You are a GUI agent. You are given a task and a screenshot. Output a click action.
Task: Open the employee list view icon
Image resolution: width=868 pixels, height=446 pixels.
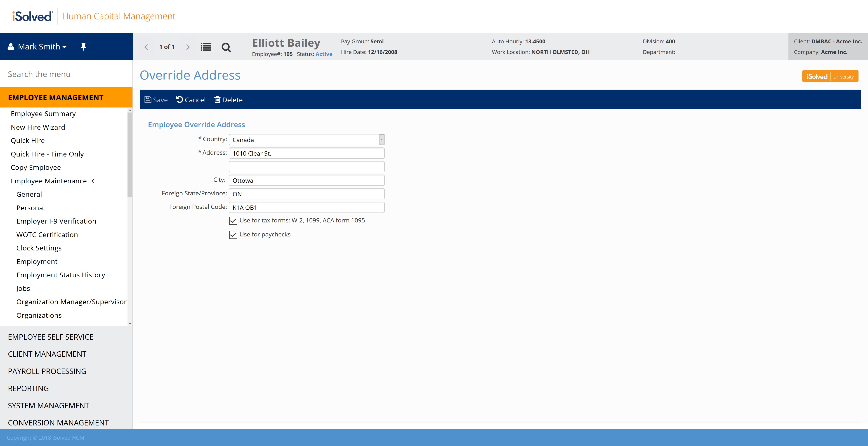point(205,47)
